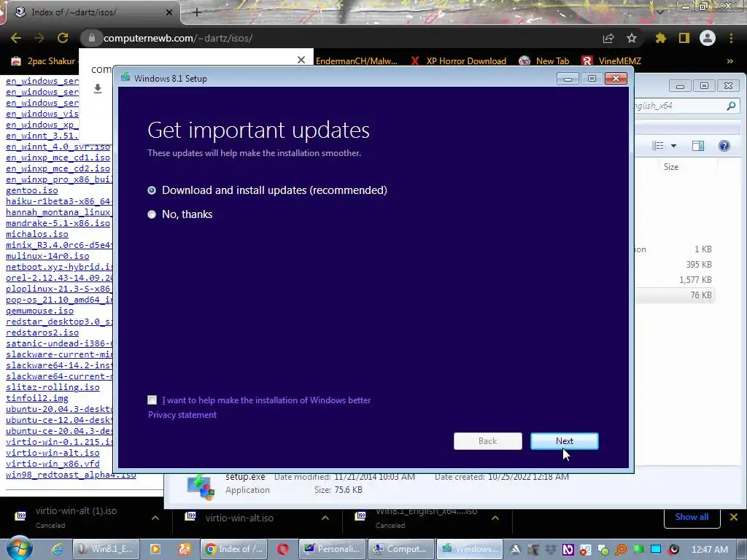The image size is (747, 560).
Task: Open the New Tab bookmark
Action: [x=544, y=61]
